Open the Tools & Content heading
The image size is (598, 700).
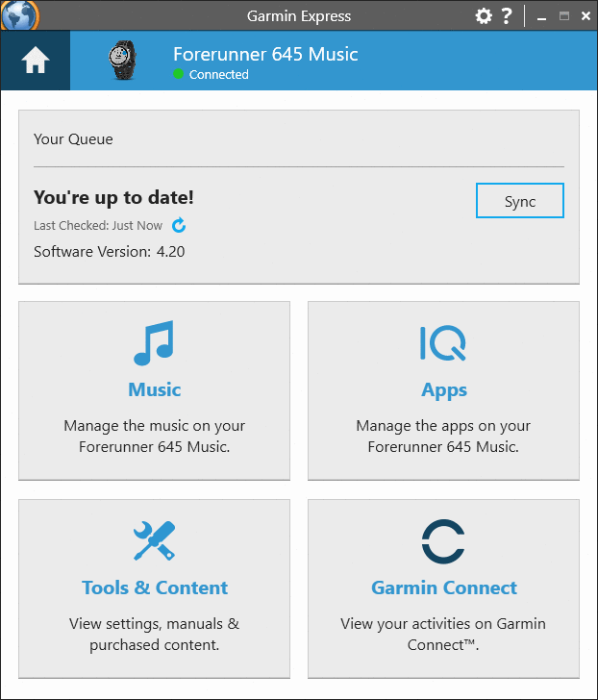155,587
